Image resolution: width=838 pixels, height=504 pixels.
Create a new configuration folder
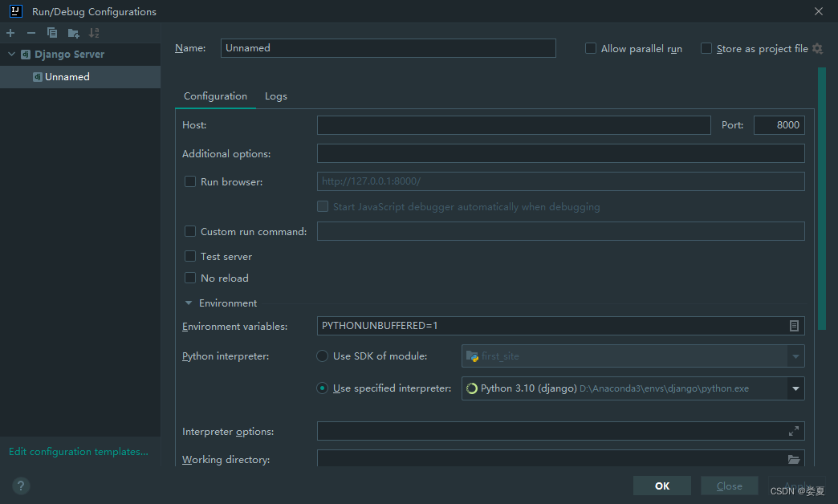pyautogui.click(x=72, y=33)
